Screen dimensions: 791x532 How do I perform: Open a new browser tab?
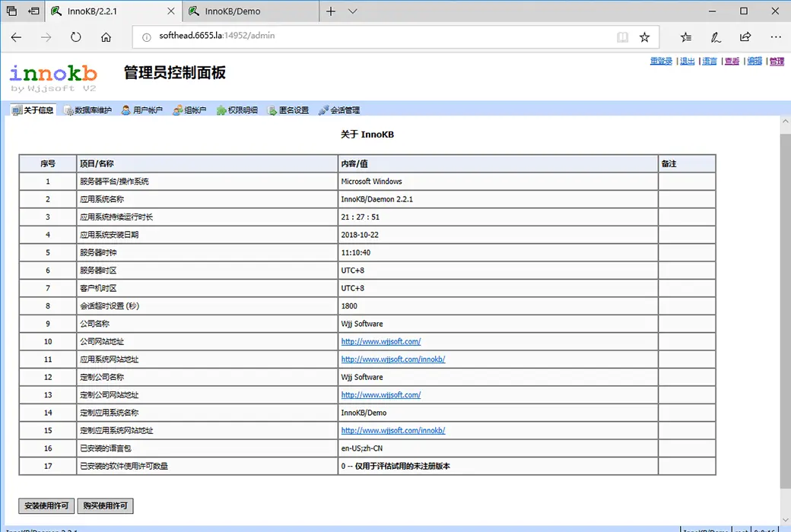[330, 11]
